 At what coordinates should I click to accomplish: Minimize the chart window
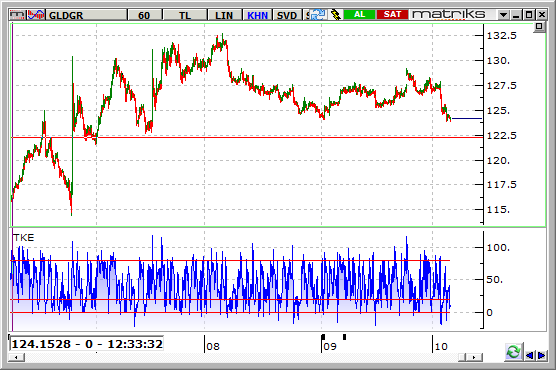pyautogui.click(x=516, y=15)
